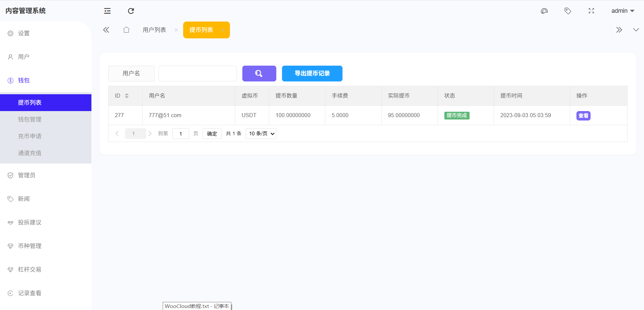Image resolution: width=644 pixels, height=310 pixels.
Task: Click the username search input field
Action: pos(198,73)
